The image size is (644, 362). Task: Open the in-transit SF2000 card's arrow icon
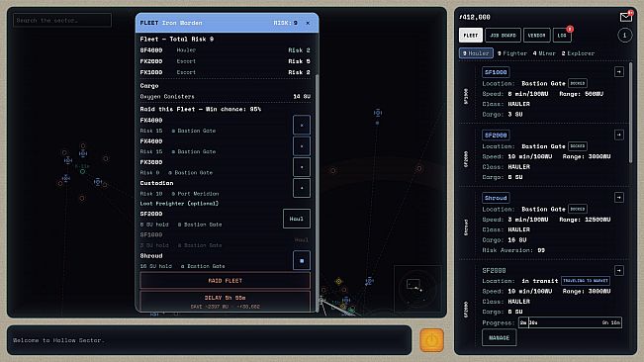pyautogui.click(x=619, y=270)
